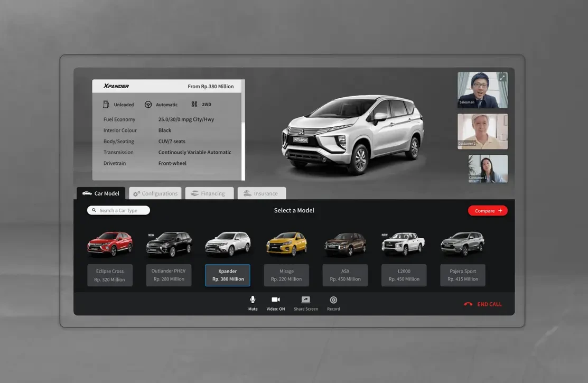Toggle the Video ON camera control

[x=276, y=303]
